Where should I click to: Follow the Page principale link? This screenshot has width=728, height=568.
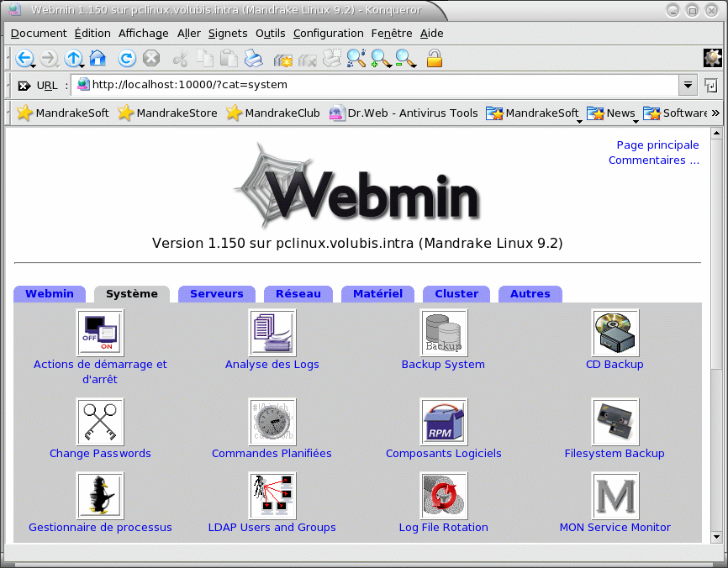[657, 145]
